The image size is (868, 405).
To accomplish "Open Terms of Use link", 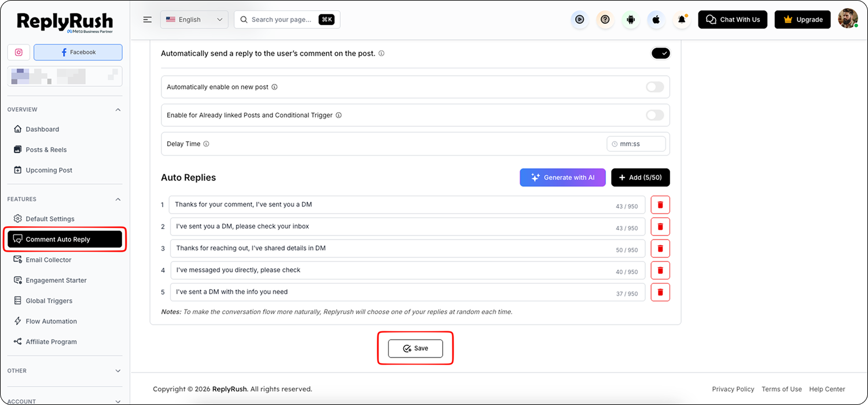I will 782,389.
